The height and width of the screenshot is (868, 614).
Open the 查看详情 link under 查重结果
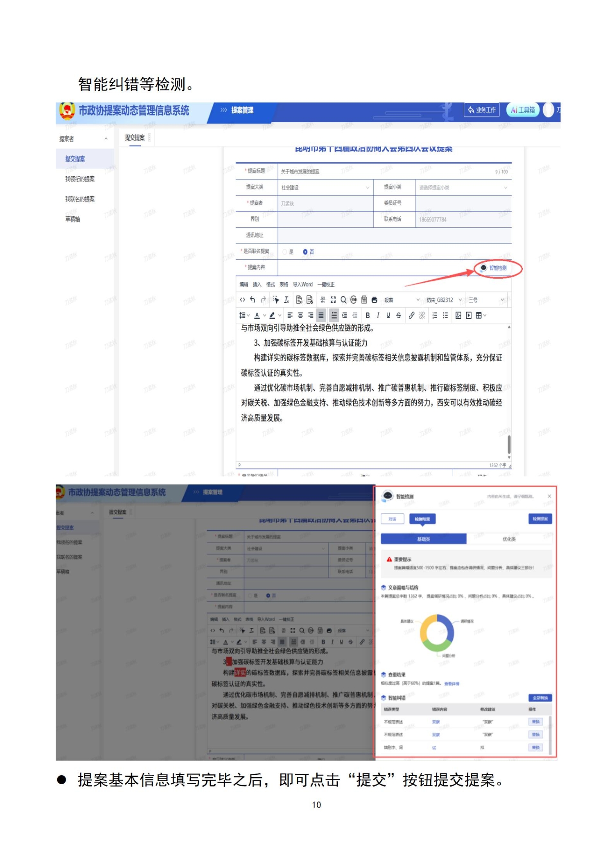(452, 684)
